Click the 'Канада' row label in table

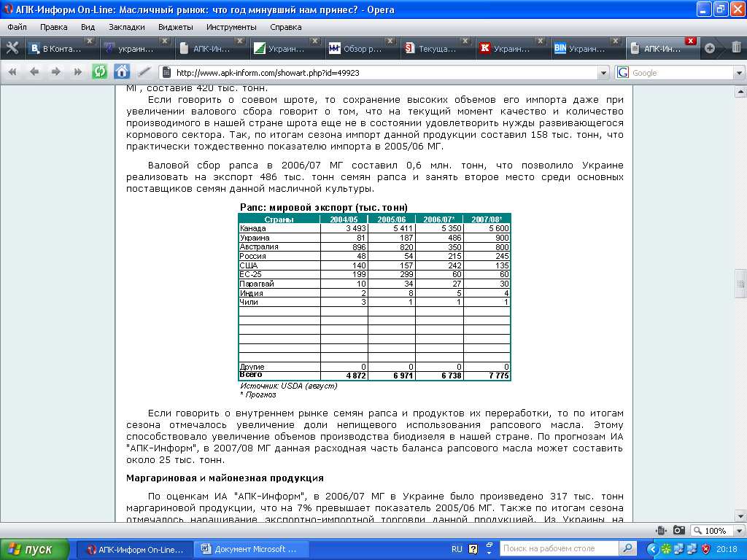253,228
